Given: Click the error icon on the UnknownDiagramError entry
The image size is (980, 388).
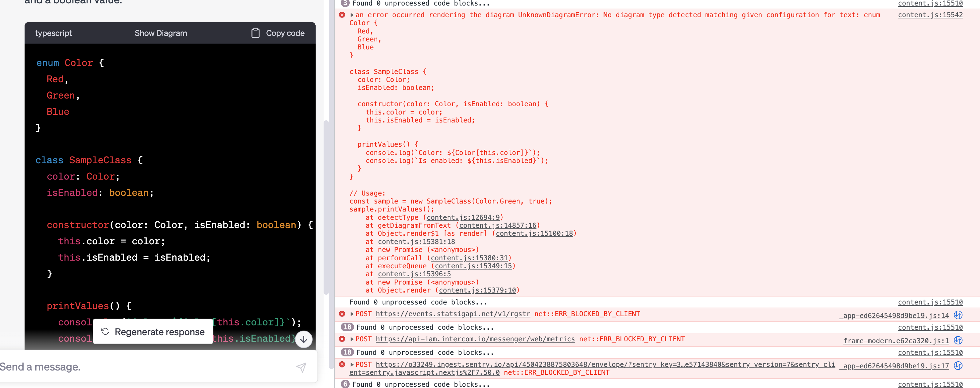Looking at the screenshot, I should pos(342,14).
